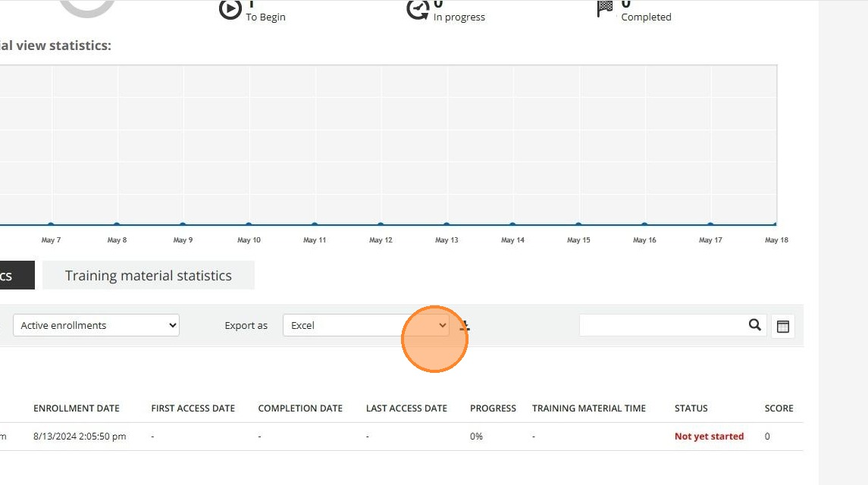Sort by SCORE column header
Viewport: 868px width, 485px height.
pyautogui.click(x=779, y=408)
